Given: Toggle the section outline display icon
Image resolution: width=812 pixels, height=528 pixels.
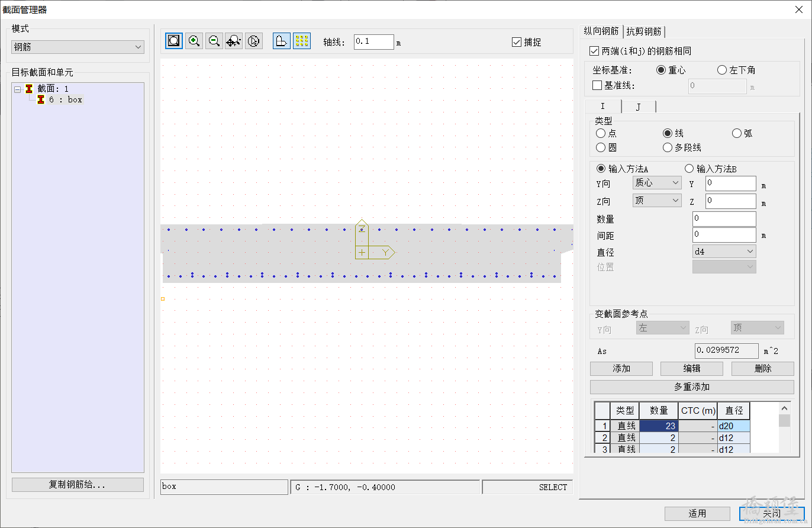Looking at the screenshot, I should 282,41.
